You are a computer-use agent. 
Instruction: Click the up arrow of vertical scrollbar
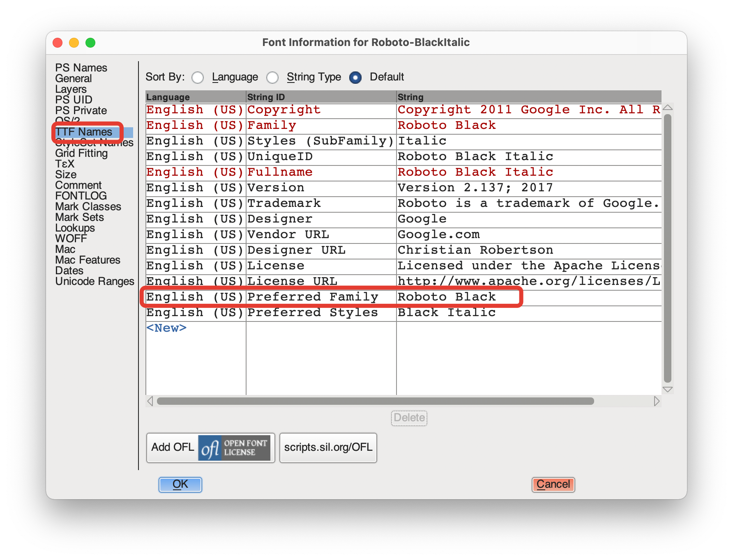point(668,108)
